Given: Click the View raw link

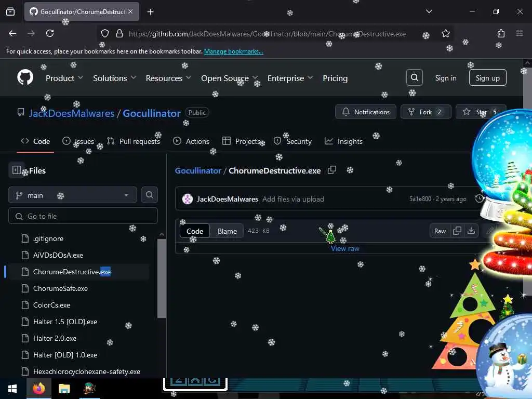Looking at the screenshot, I should pos(345,248).
